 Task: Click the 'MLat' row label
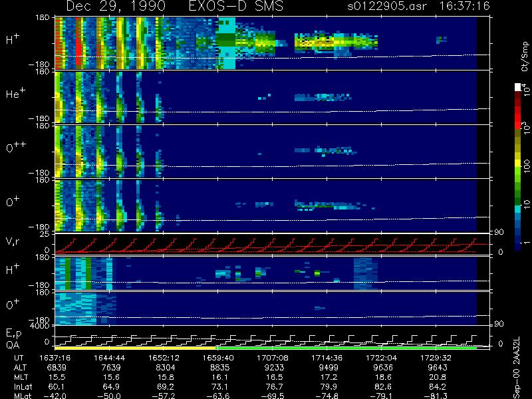click(x=23, y=396)
